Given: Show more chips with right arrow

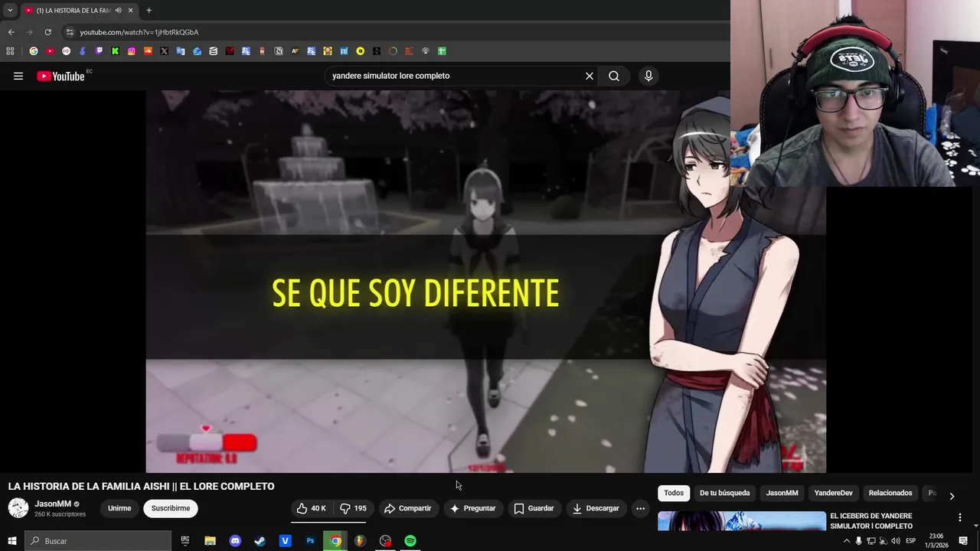Looking at the screenshot, I should point(952,496).
